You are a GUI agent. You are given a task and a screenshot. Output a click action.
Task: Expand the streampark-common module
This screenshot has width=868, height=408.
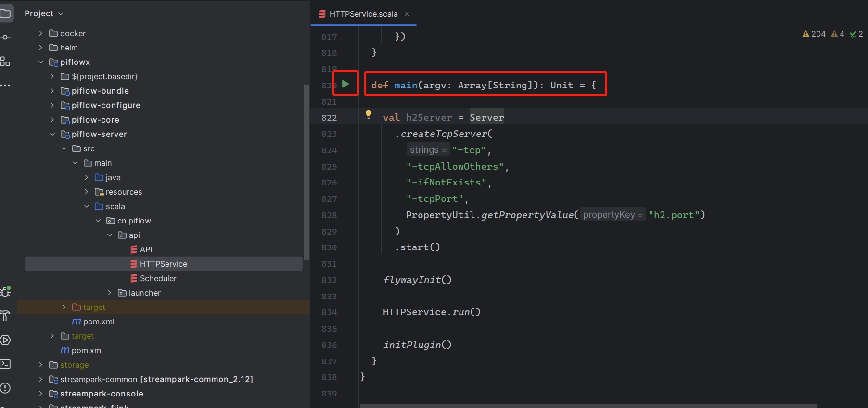coord(41,379)
